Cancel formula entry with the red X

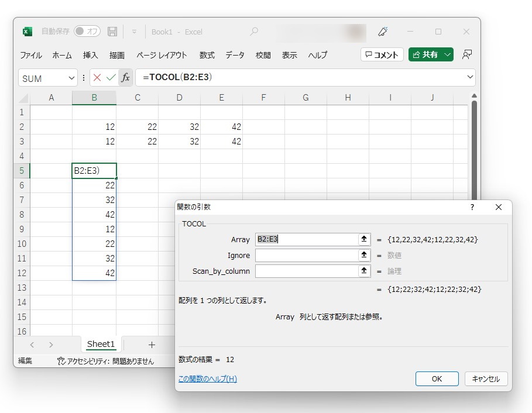click(97, 78)
